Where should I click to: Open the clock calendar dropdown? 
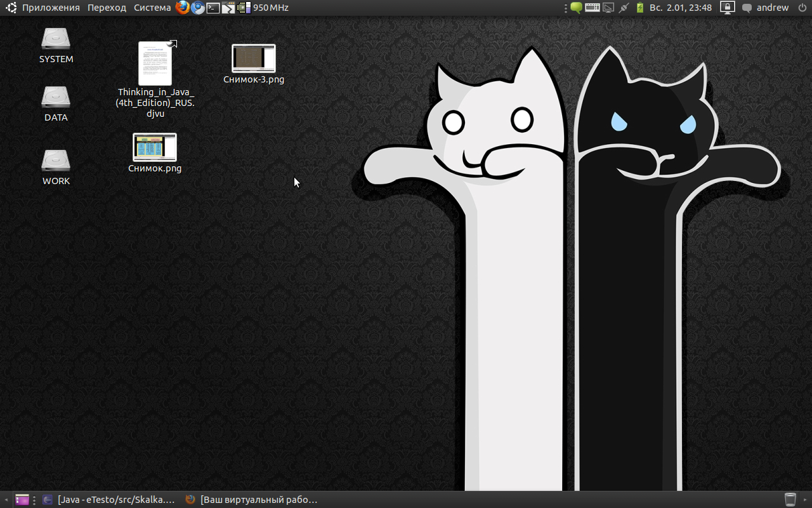[x=680, y=8]
